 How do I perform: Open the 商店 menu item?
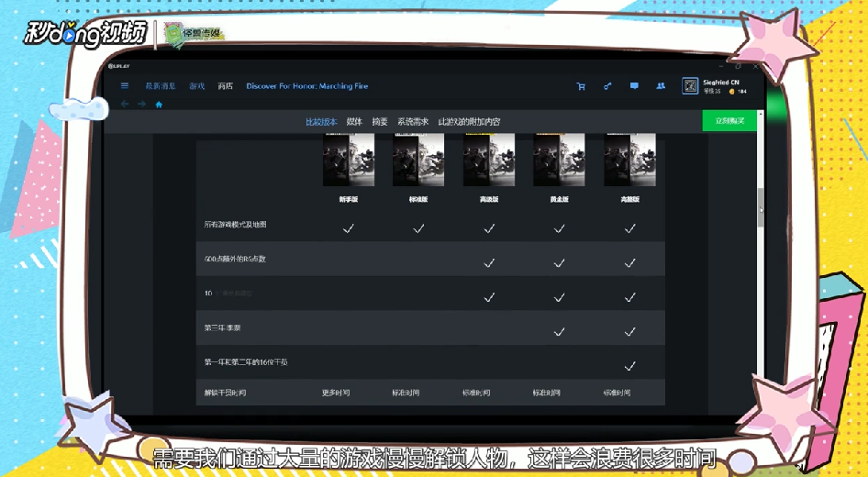[x=226, y=86]
